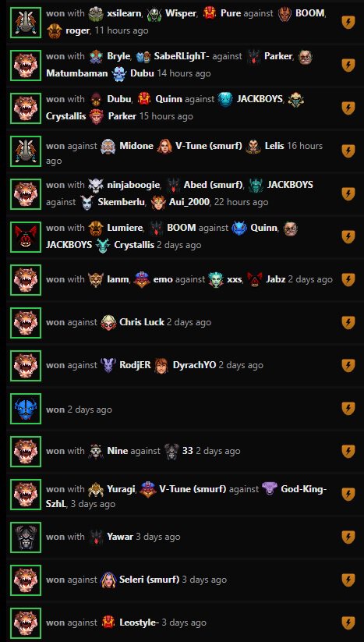The image size is (364, 642).
Task: Open player profile DyrachYO
Action: pyautogui.click(x=194, y=365)
